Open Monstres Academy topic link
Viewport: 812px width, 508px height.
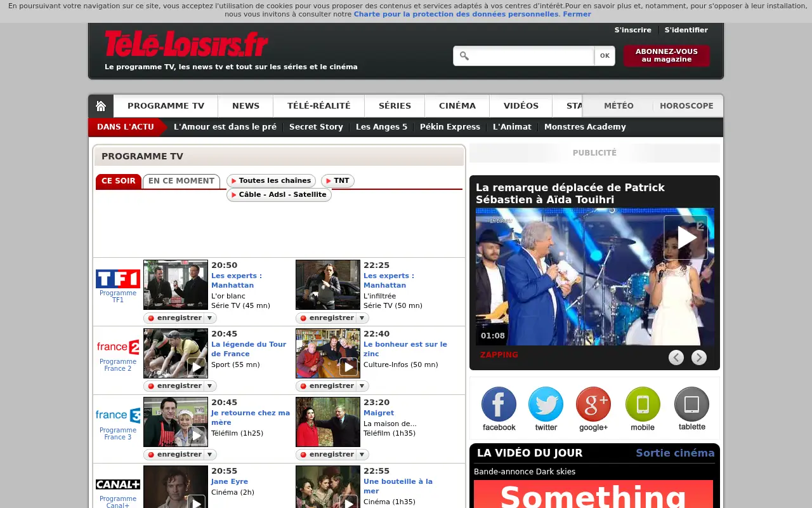(x=585, y=127)
